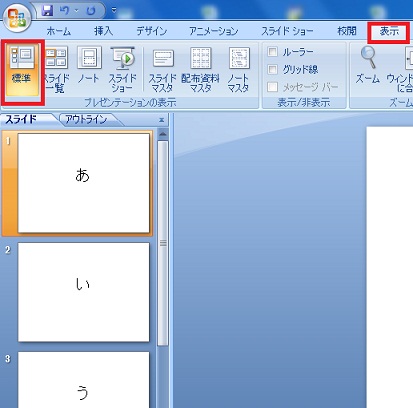Go to the 校閲 tab

pyautogui.click(x=347, y=31)
